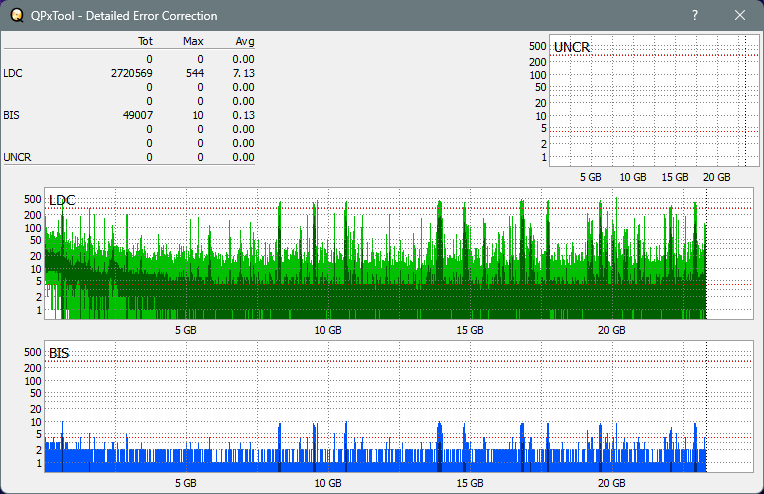
Task: Click the BIS total value 49007
Action: (x=137, y=115)
